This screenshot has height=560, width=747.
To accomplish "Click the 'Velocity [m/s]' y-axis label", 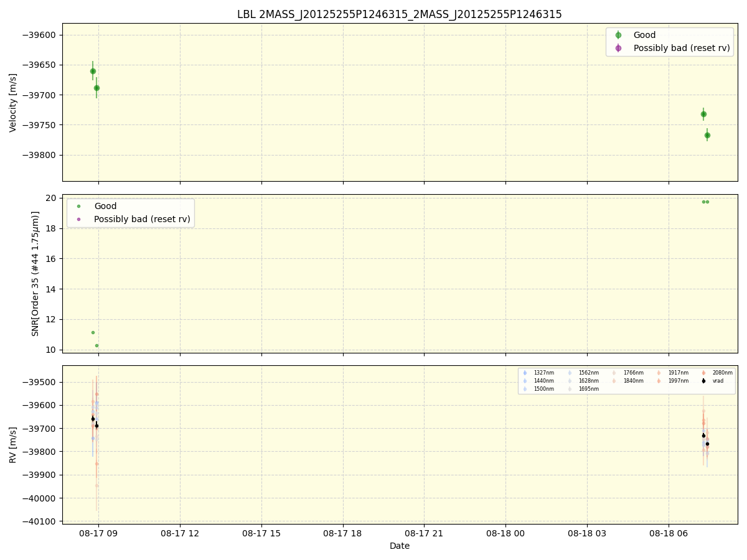I will pos(13,103).
